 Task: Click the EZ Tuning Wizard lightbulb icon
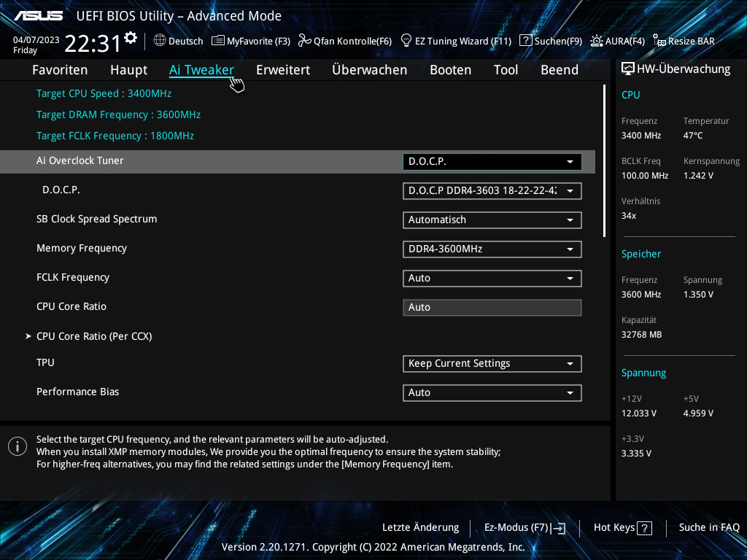pos(406,41)
